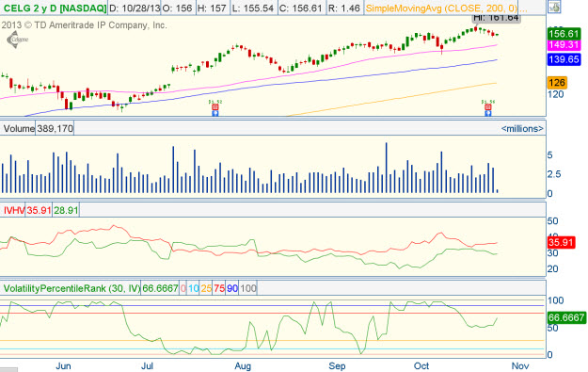Click the 2.5 value on volume axis
The height and width of the screenshot is (372, 588).
click(x=554, y=174)
